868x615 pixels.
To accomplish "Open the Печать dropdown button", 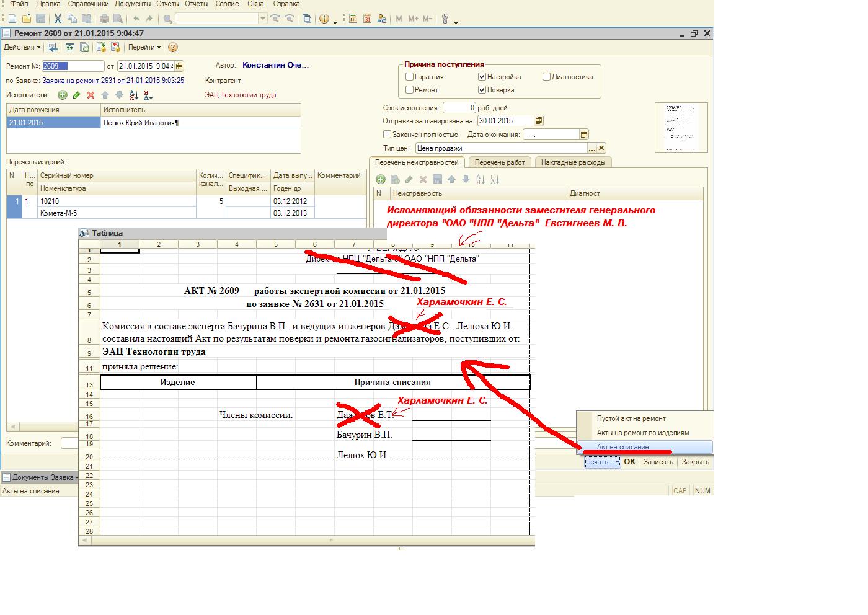I will coord(602,462).
